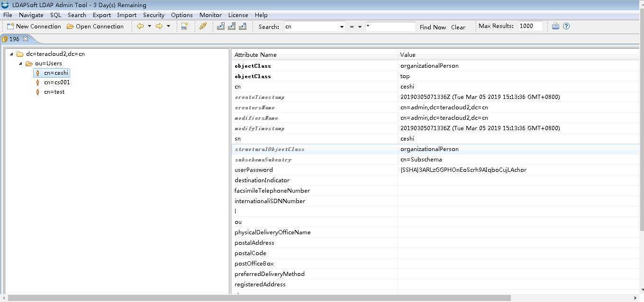Click the creatorsName value cell
644x302 pixels.
click(519, 107)
